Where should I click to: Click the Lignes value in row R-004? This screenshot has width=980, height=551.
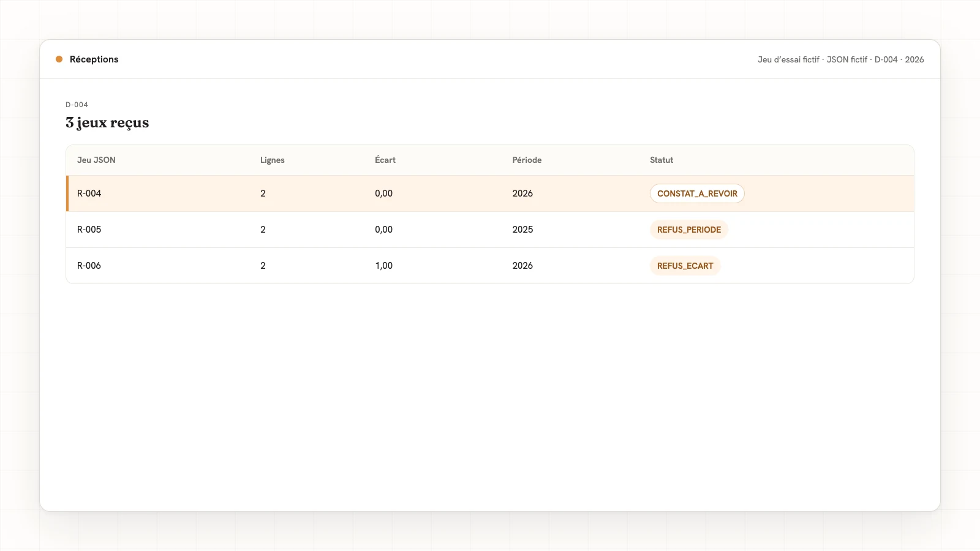tap(263, 193)
